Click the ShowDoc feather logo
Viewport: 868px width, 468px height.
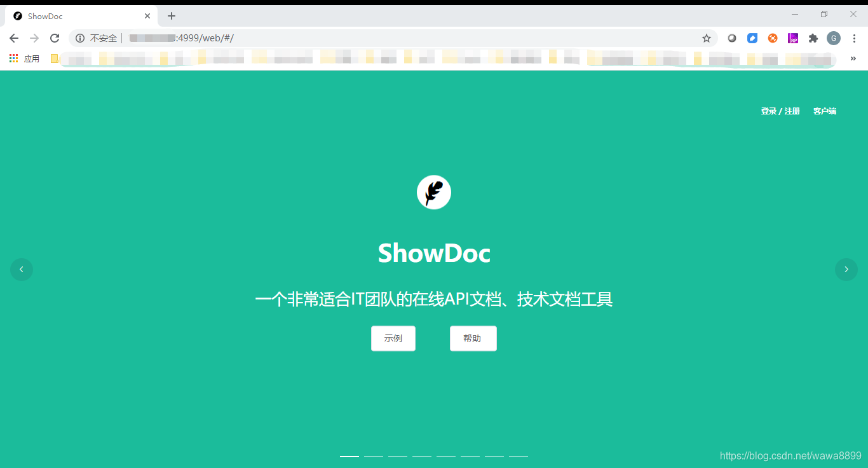click(434, 191)
